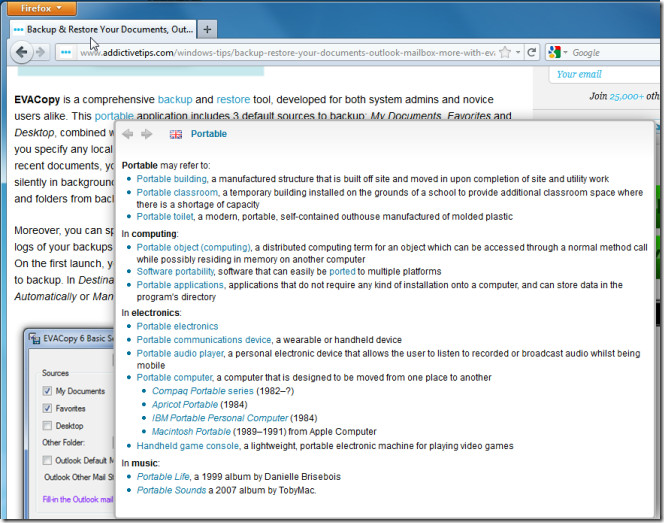The width and height of the screenshot is (664, 523).
Task: Click the popup's back navigation arrow
Action: pos(128,134)
